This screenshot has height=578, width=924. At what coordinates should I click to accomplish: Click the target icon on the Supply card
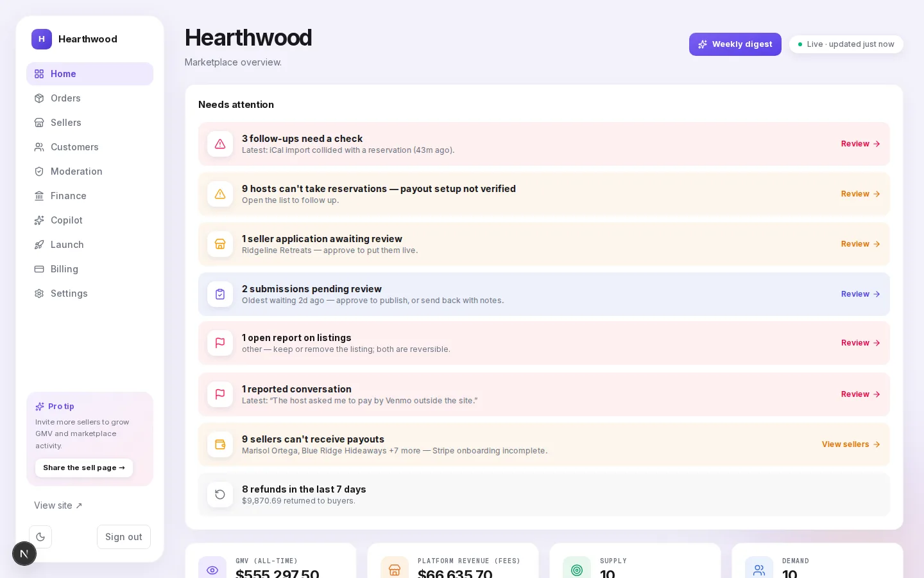[577, 570]
